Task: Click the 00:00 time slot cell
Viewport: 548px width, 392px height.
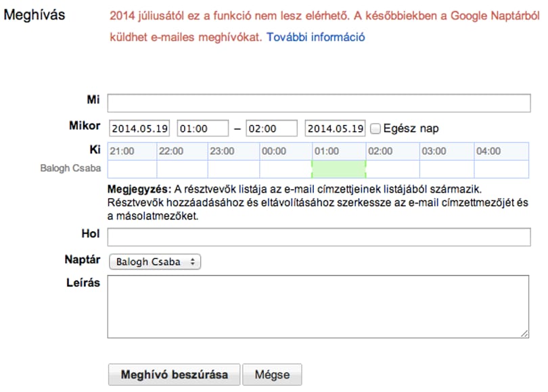Action: pos(286,169)
